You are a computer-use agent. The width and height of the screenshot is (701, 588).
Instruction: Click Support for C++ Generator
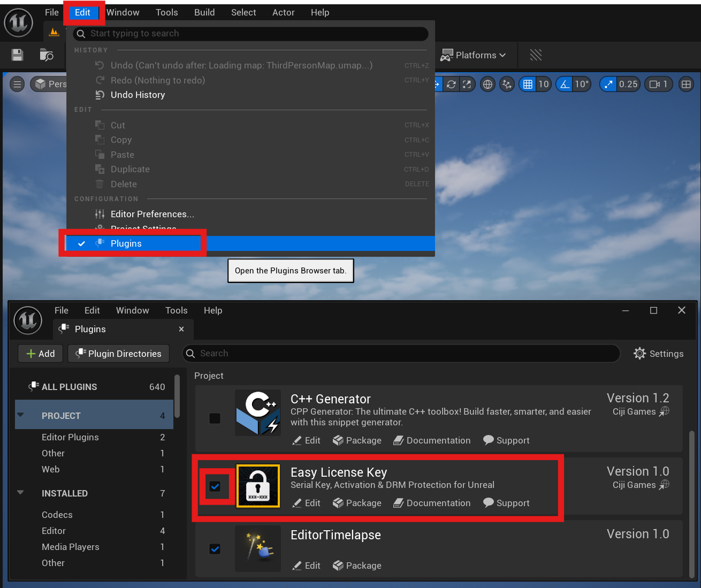tap(506, 440)
